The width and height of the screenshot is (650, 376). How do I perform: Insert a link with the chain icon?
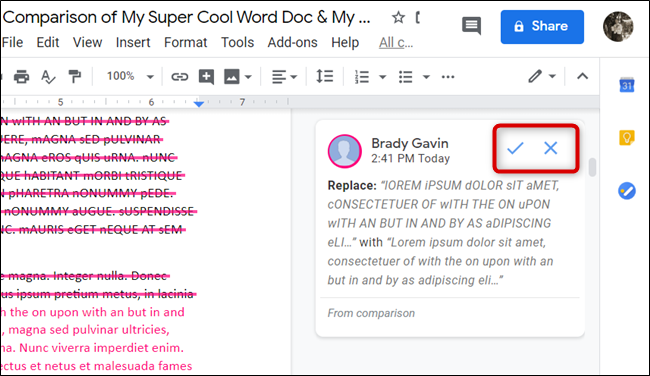click(179, 77)
